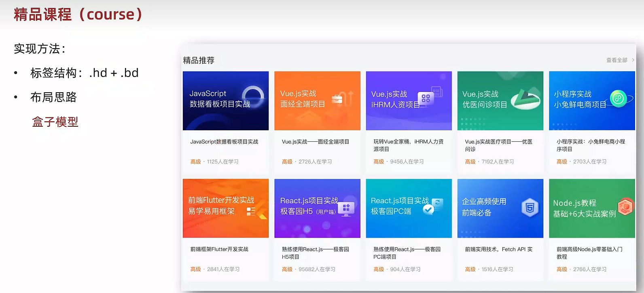Viewport: 644px width, 293px height.
Task: Click the red hexagon icon on Node.js banner
Action: point(625,207)
